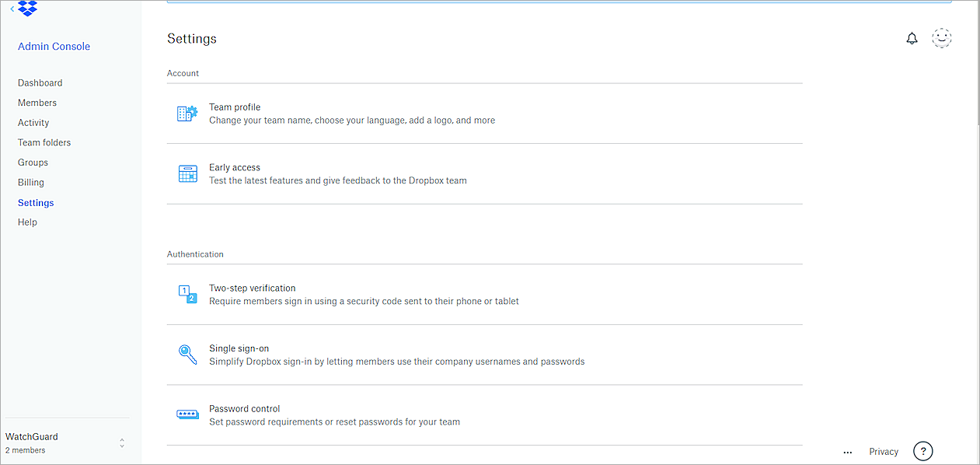The height and width of the screenshot is (465, 980).
Task: Click the Early access calendar icon
Action: (187, 173)
